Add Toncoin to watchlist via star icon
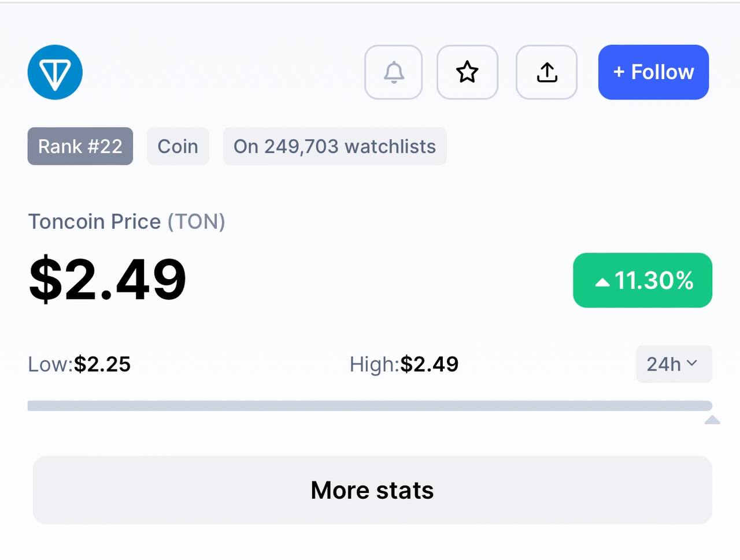 coord(467,72)
